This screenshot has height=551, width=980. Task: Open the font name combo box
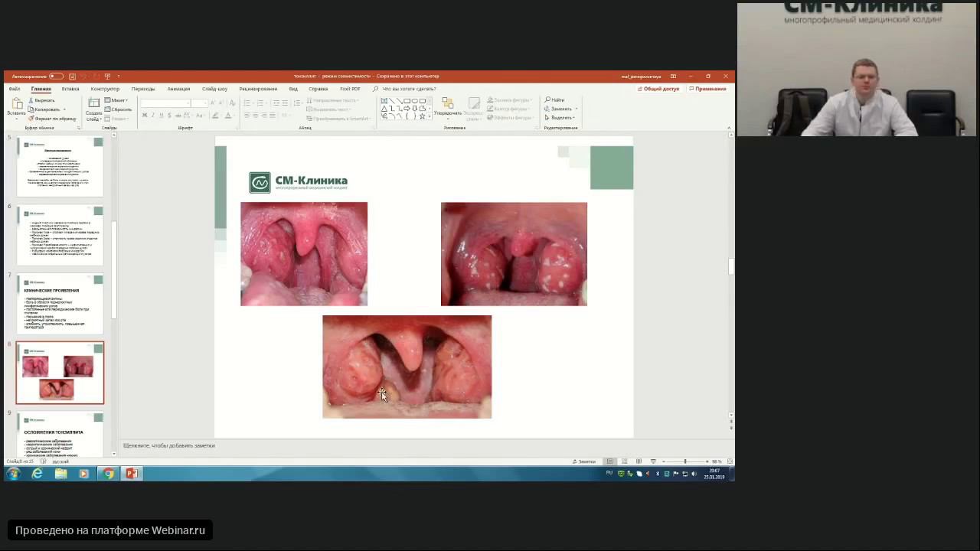165,103
